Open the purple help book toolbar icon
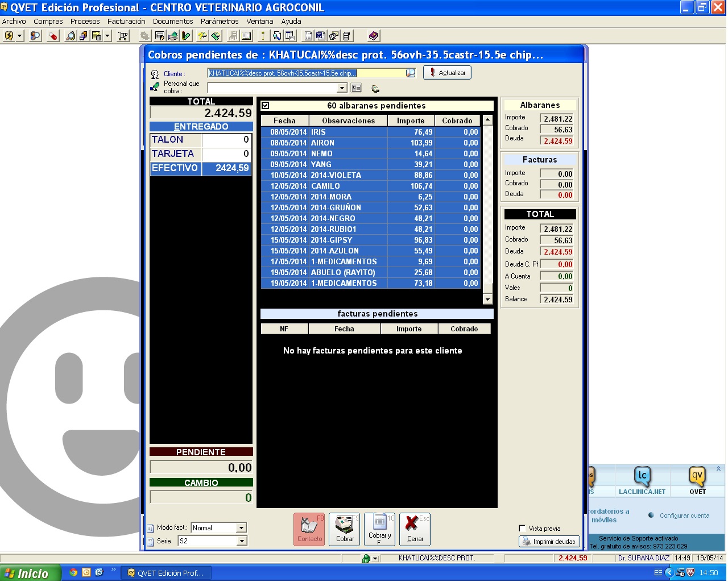This screenshot has height=582, width=728. pyautogui.click(x=374, y=36)
